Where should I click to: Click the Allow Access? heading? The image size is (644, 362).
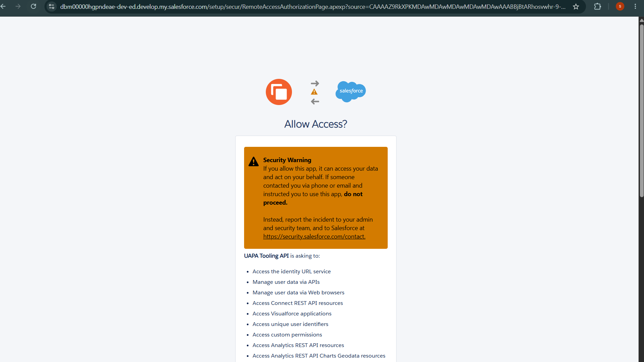316,124
